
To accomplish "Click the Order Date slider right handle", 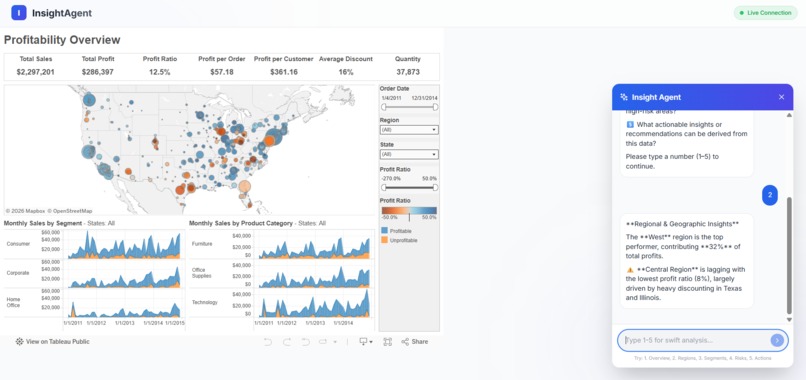I will tap(435, 107).
